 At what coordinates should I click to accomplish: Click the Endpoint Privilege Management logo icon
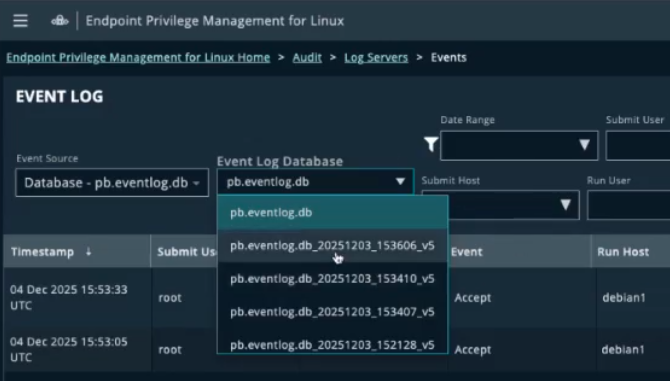pyautogui.click(x=60, y=21)
